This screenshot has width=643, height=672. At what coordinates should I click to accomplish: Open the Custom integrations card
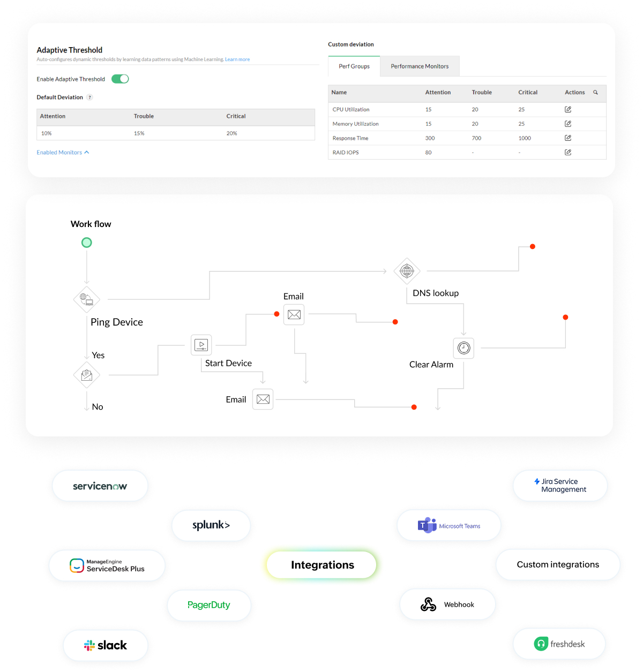(x=558, y=564)
